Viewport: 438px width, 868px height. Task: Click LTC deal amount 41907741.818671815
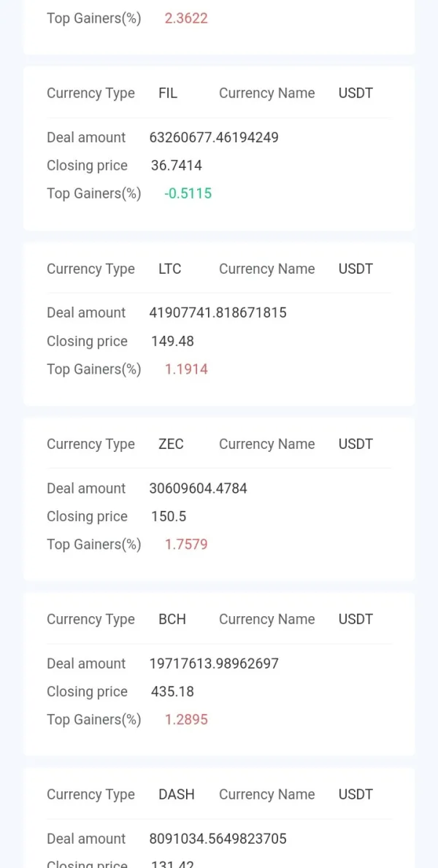coord(218,312)
